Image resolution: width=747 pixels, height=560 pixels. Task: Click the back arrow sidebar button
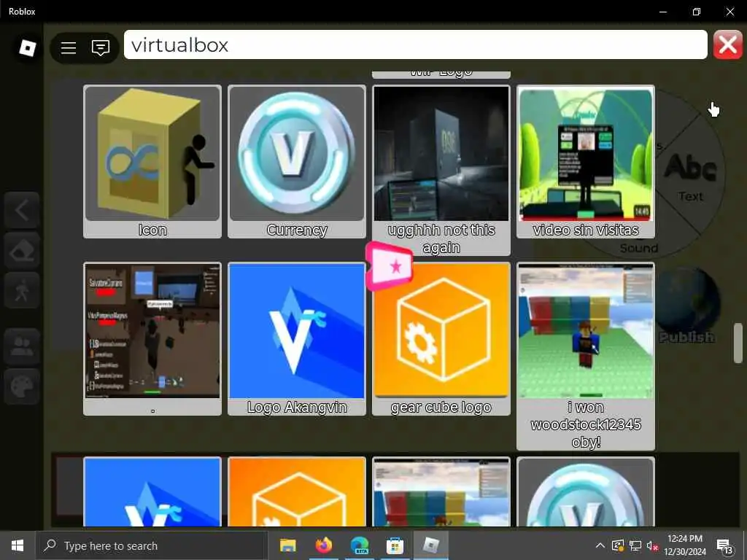tap(21, 210)
